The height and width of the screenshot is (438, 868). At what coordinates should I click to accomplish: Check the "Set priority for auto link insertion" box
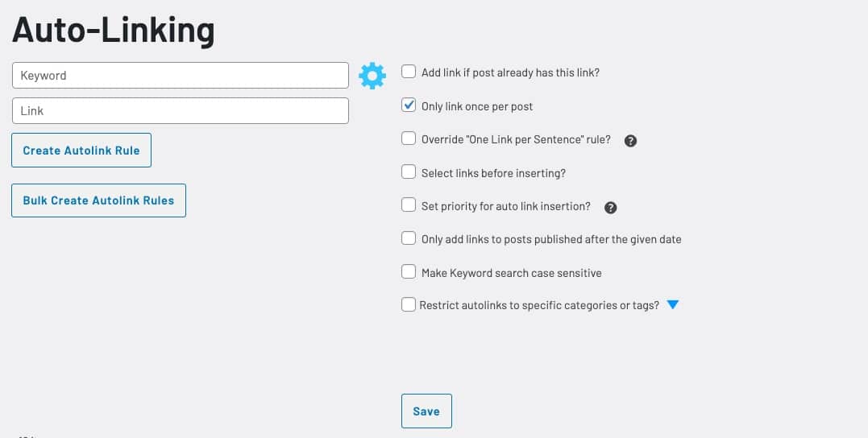coord(409,205)
